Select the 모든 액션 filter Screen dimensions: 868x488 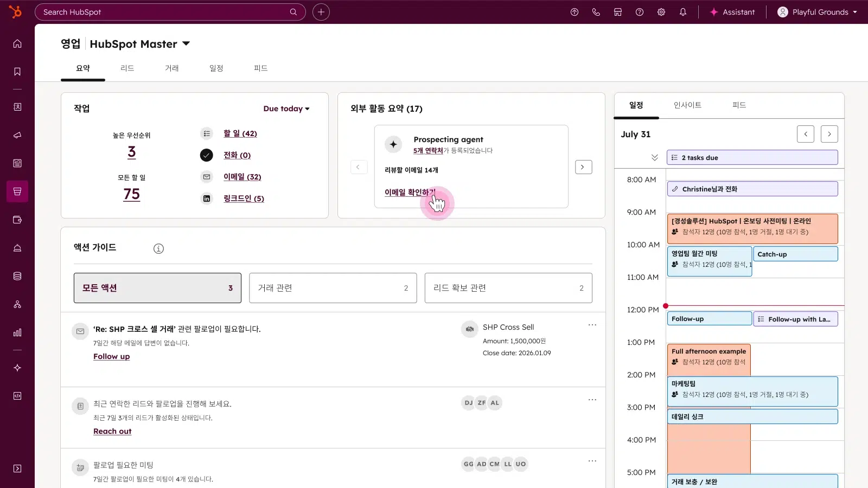point(157,288)
